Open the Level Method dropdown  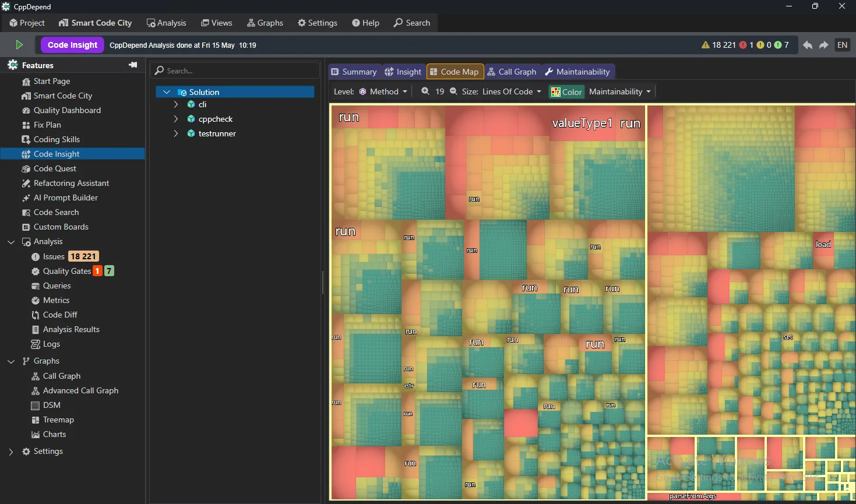(x=383, y=91)
